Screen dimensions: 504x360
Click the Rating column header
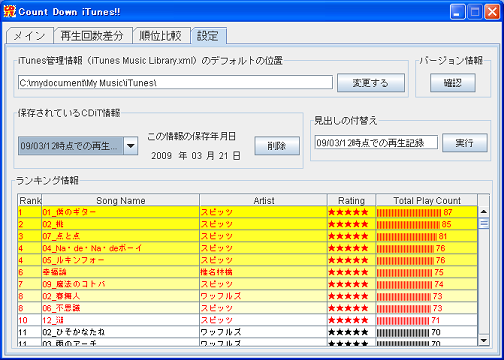351,200
